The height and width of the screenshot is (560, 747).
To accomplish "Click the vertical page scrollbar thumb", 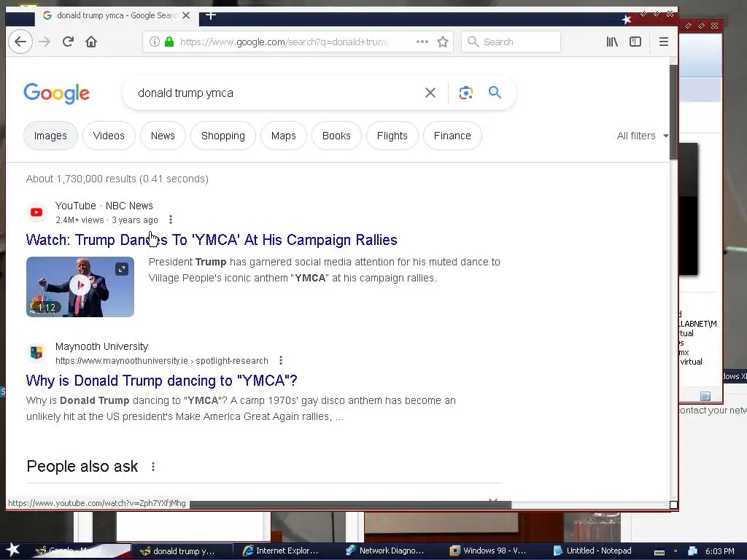I will pyautogui.click(x=673, y=112).
